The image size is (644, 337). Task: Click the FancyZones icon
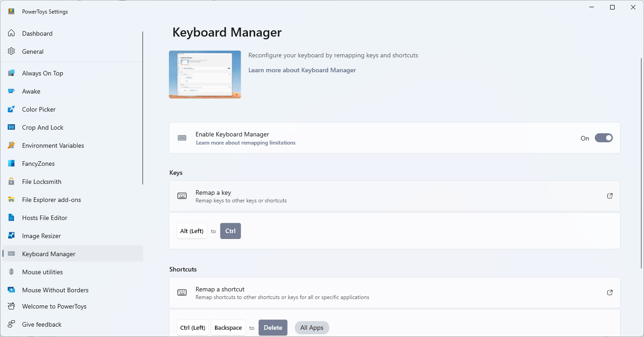11,164
